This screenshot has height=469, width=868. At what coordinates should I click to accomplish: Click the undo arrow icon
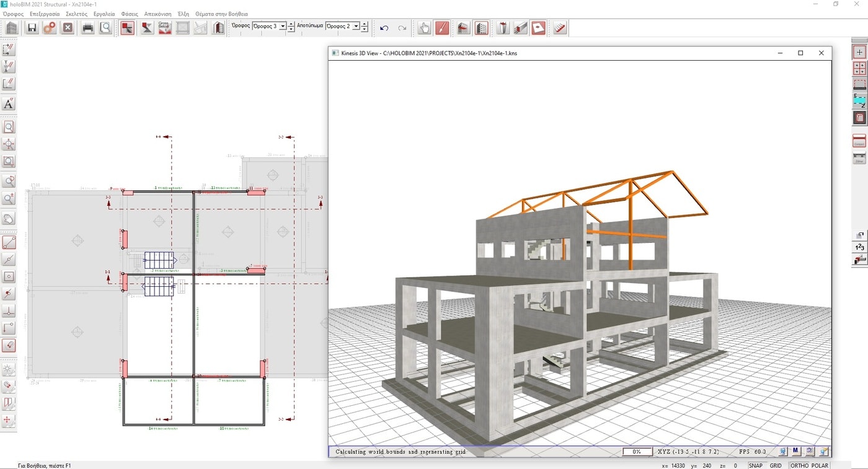tap(384, 28)
